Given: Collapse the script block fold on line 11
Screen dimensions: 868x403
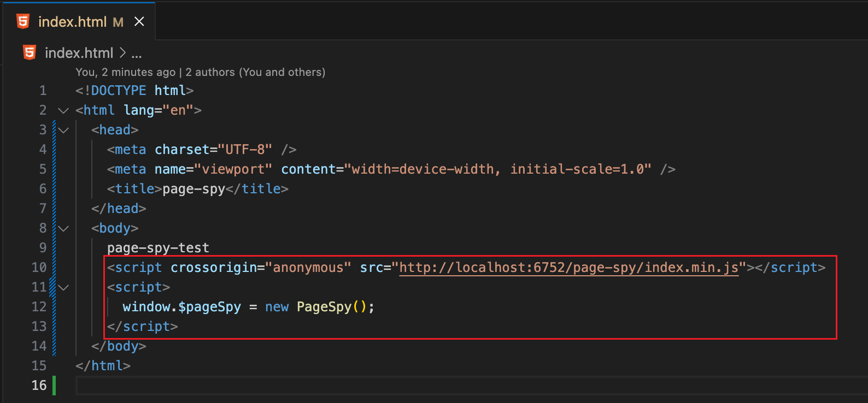Looking at the screenshot, I should click(x=63, y=287).
